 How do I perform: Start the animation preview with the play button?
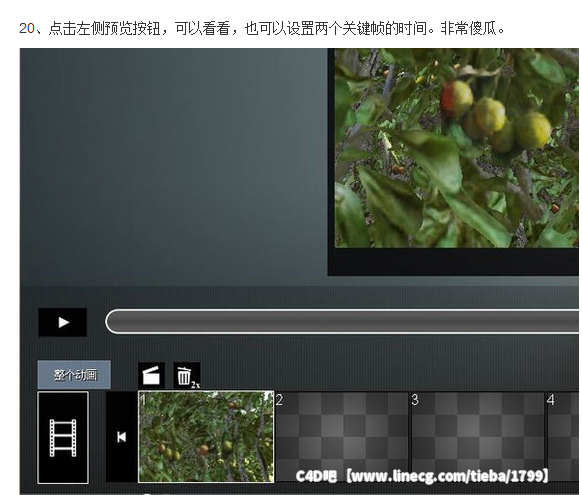63,322
